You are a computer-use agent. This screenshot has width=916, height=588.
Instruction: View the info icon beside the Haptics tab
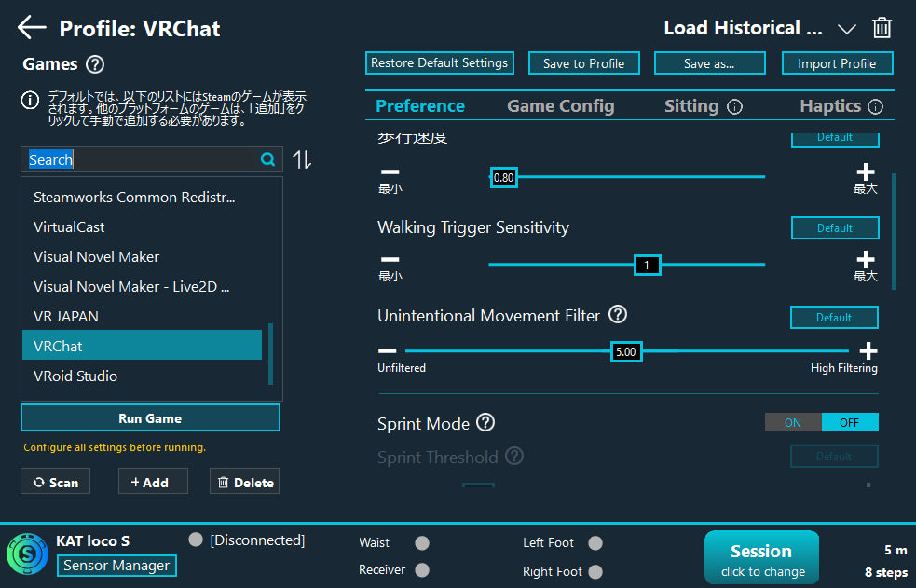click(875, 106)
